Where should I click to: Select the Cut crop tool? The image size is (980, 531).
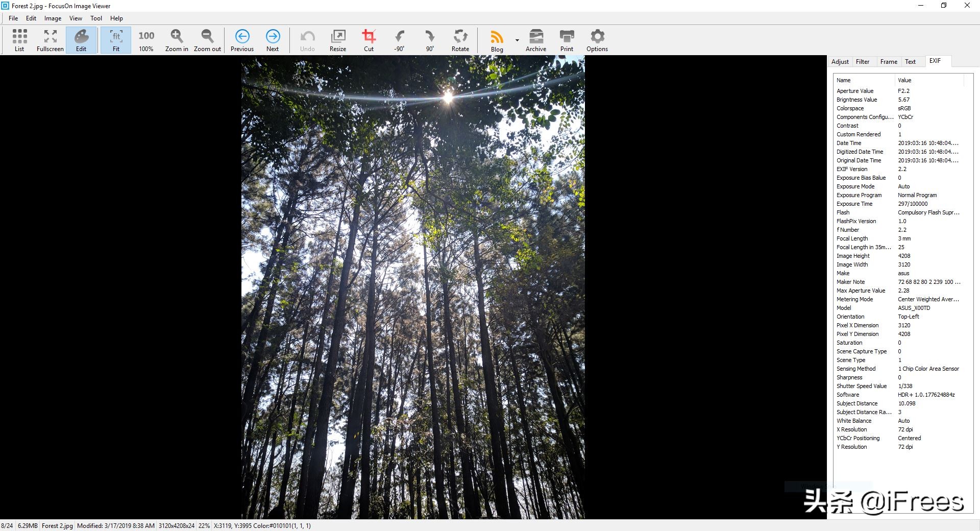(369, 40)
